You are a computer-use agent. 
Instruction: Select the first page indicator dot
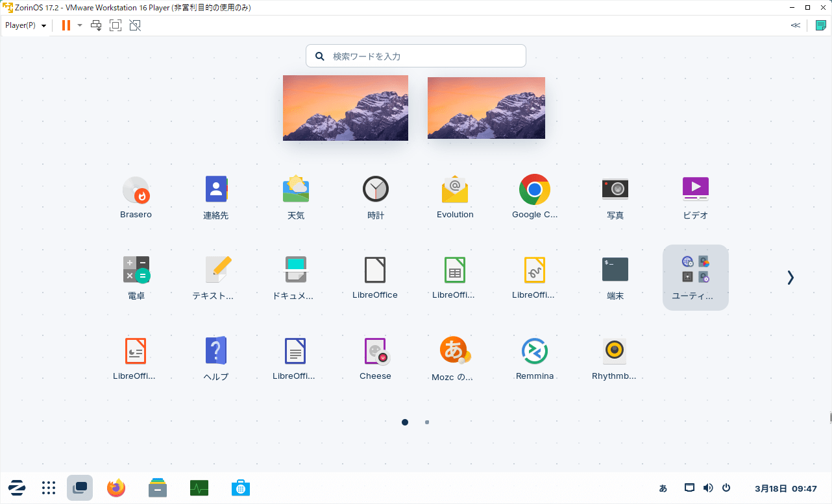(x=405, y=422)
